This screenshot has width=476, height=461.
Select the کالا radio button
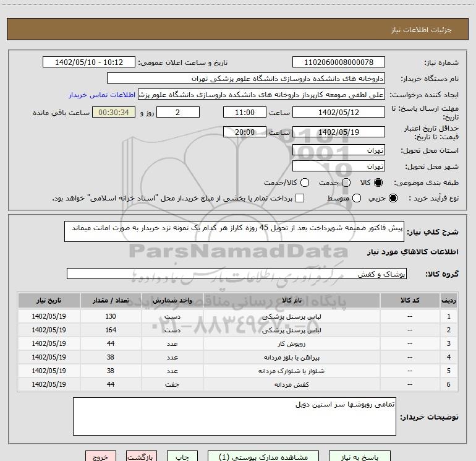378,183
